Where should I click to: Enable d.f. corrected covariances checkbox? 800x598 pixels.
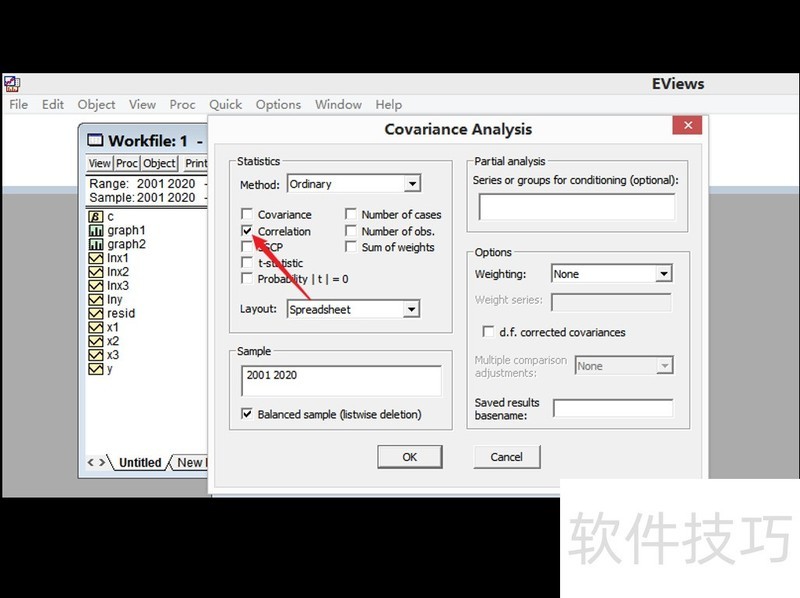pos(488,332)
